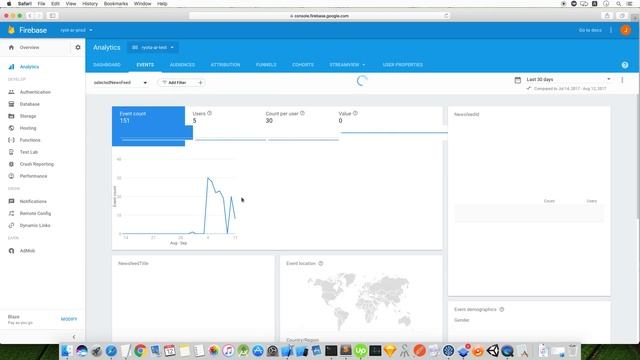Launch Chrome from the Dock
Image resolution: width=640 pixels, height=360 pixels.
[x=140, y=351]
